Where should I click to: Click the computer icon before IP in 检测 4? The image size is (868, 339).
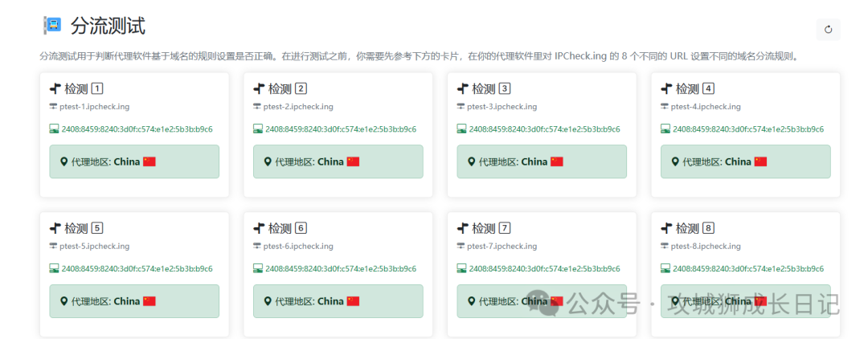[665, 129]
